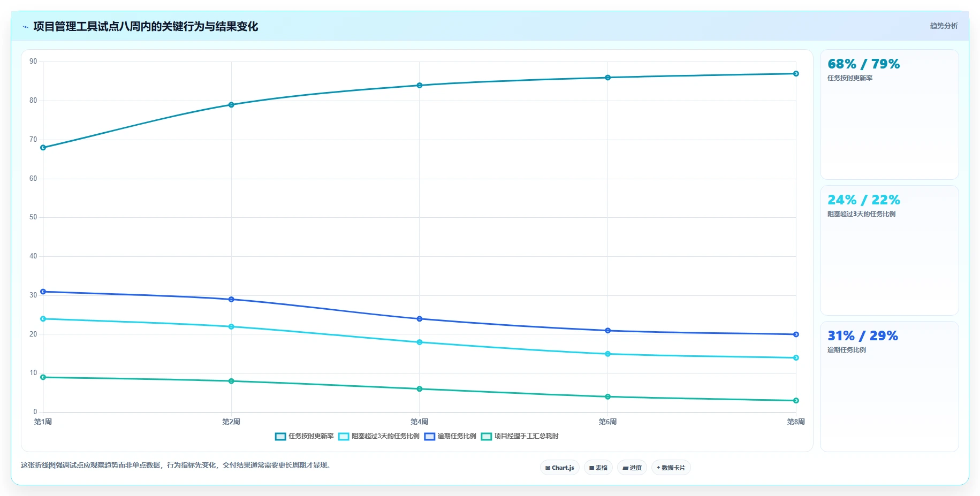Select the 任务按时更新率 point at 第6周
980x496 pixels.
[x=607, y=78]
